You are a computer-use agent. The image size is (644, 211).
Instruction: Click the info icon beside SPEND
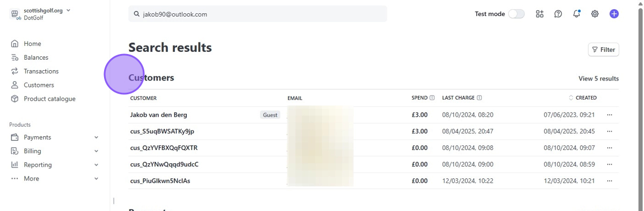pos(432,98)
